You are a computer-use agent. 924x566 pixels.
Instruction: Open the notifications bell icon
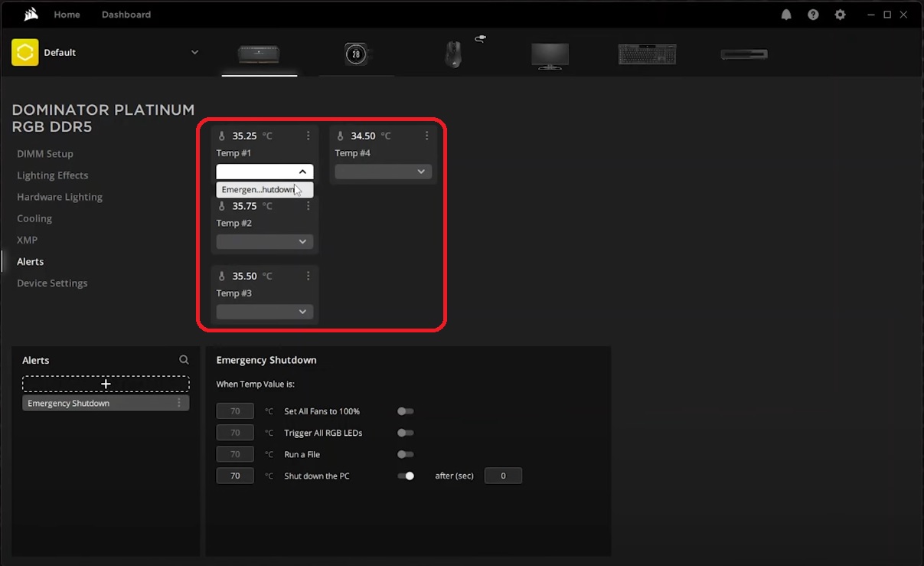pyautogui.click(x=785, y=15)
